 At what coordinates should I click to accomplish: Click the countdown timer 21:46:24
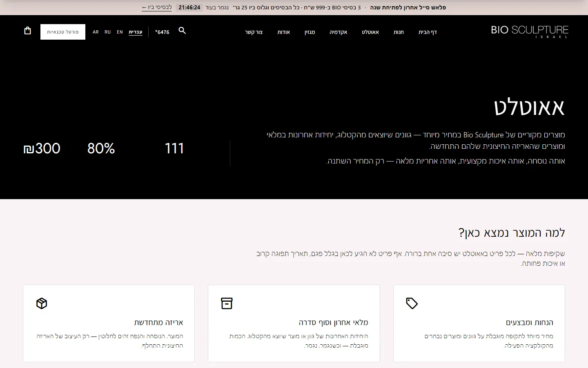pyautogui.click(x=189, y=7)
